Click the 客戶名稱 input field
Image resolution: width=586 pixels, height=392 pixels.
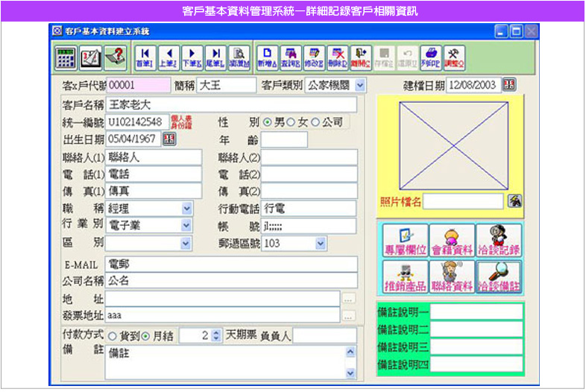[x=224, y=104]
